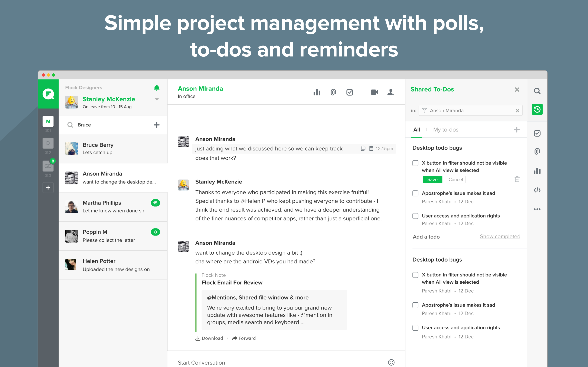Check 'Apostrophe's issue makes it sad' in first list
This screenshot has height=367, width=588.
[x=415, y=193]
